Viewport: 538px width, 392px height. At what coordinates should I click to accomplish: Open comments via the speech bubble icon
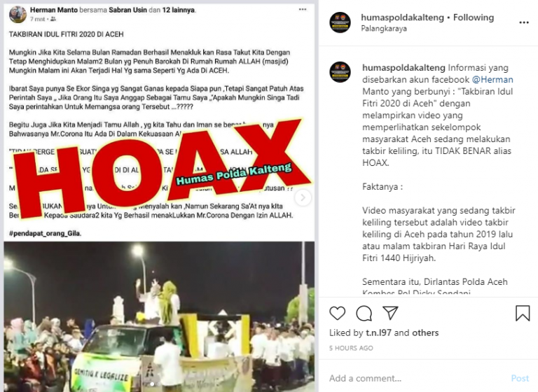click(x=364, y=313)
